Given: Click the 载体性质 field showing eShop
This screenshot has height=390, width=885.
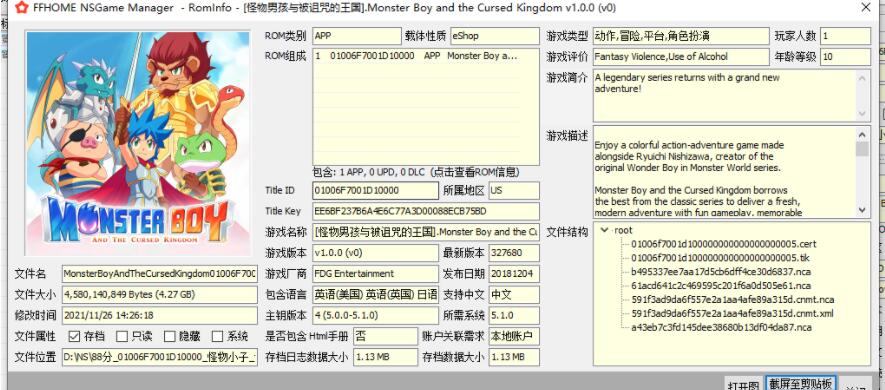Looking at the screenshot, I should point(494,36).
